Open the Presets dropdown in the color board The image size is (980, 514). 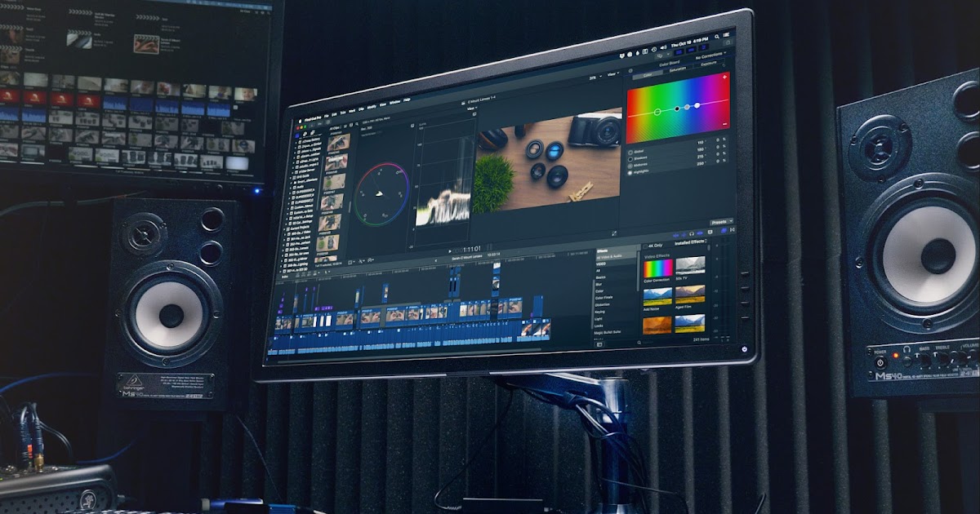coord(720,221)
